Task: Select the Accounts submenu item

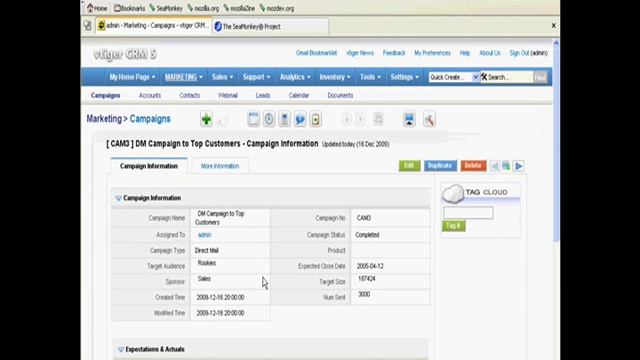Action: (150, 96)
